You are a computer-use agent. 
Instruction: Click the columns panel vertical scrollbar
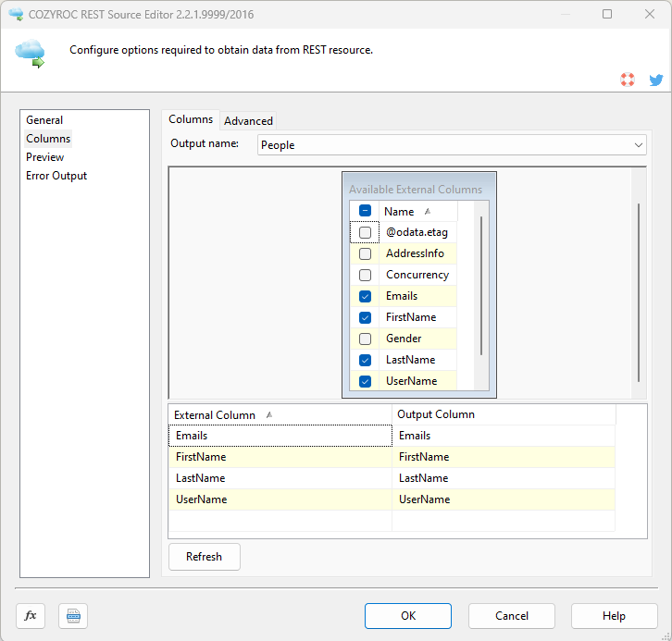(x=639, y=292)
